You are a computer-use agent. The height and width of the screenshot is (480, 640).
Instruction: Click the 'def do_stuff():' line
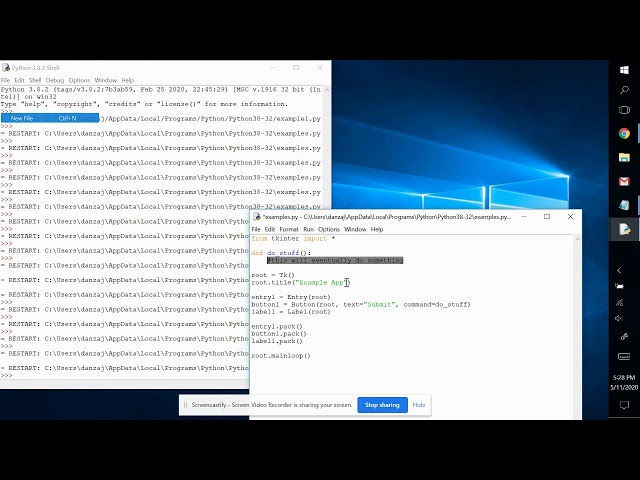[281, 253]
